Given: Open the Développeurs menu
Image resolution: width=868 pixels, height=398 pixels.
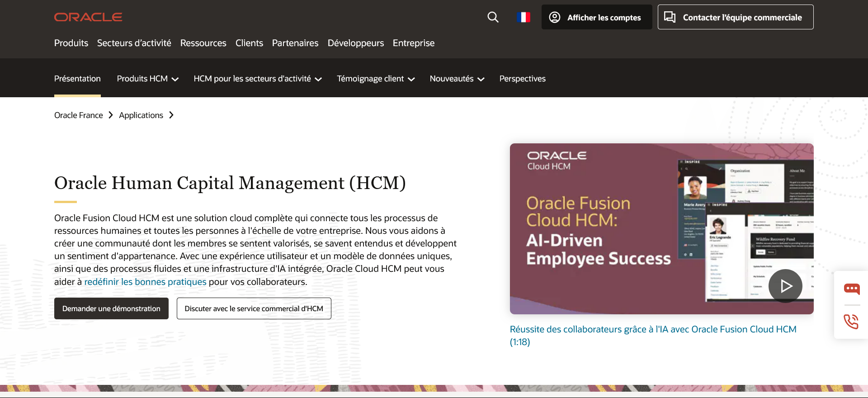Looking at the screenshot, I should 356,43.
